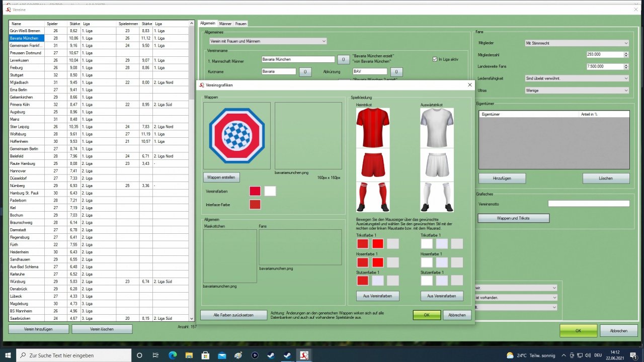Click the 'Wappen erstellen' button
Viewport: 644px width, 362px height.
[x=222, y=177]
